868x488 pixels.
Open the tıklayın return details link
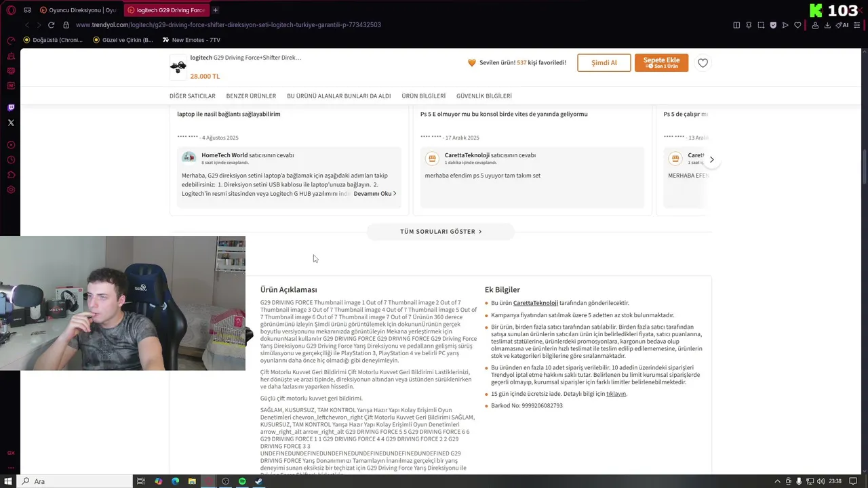(616, 394)
